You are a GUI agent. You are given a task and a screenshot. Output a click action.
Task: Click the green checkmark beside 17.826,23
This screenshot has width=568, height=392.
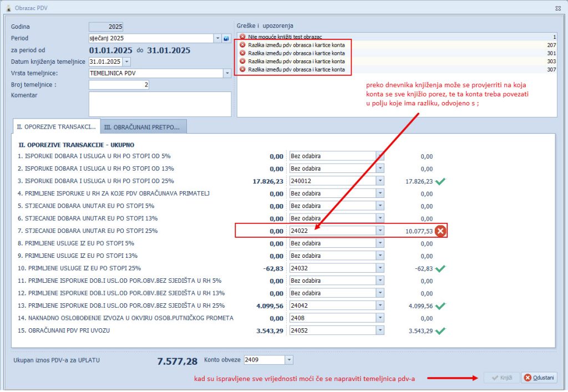[441, 181]
